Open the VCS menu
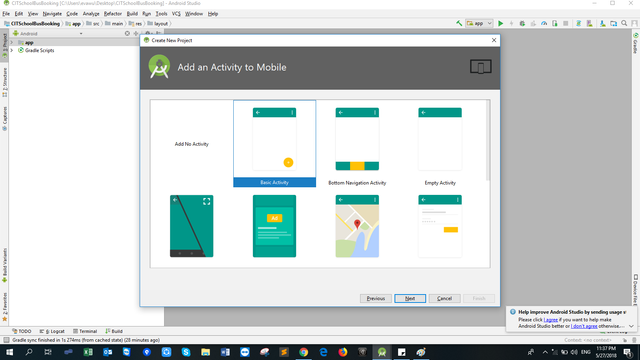 [176, 13]
